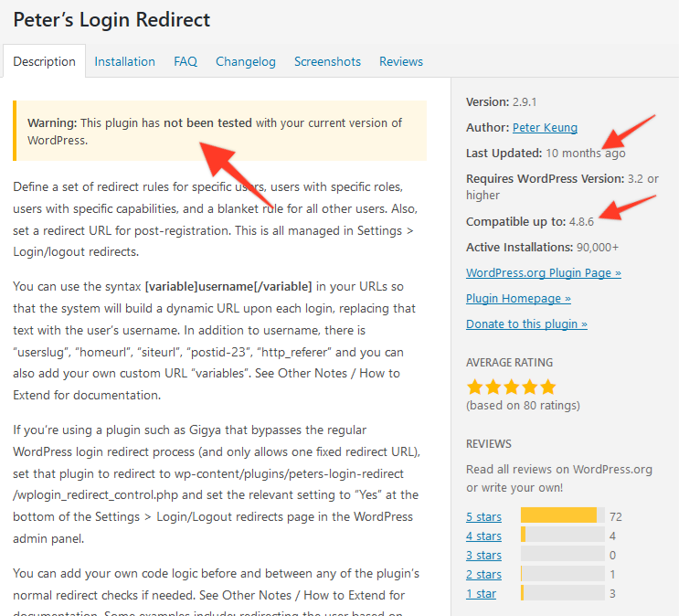
Task: Click the 3 stars rating bar
Action: pyautogui.click(x=563, y=554)
